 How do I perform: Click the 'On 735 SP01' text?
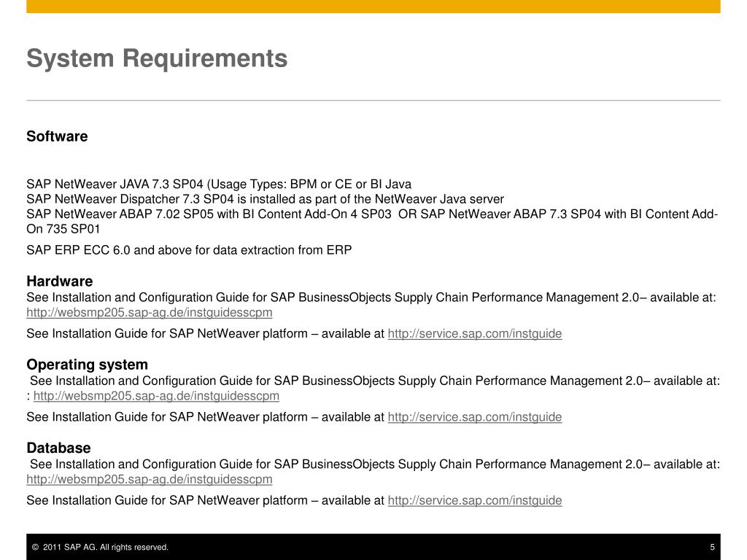(x=63, y=229)
